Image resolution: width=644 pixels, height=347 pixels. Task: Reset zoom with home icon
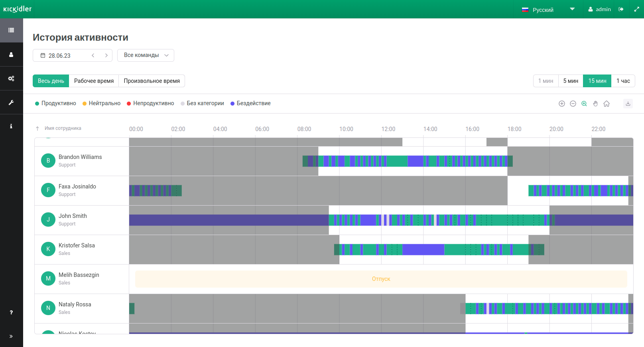[607, 104]
